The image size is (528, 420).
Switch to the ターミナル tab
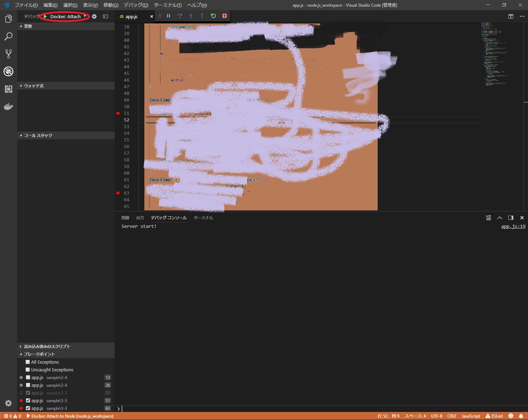(x=203, y=217)
